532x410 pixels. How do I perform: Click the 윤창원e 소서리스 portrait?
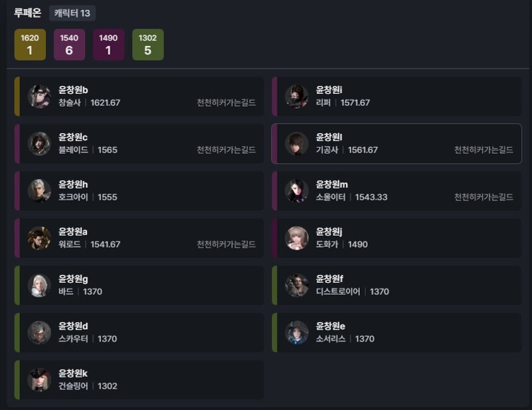(x=297, y=333)
